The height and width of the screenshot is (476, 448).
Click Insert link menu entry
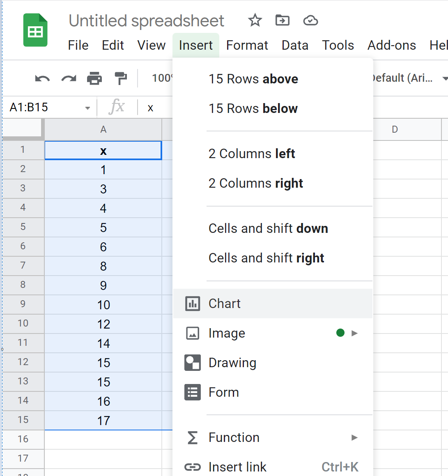pos(237,467)
